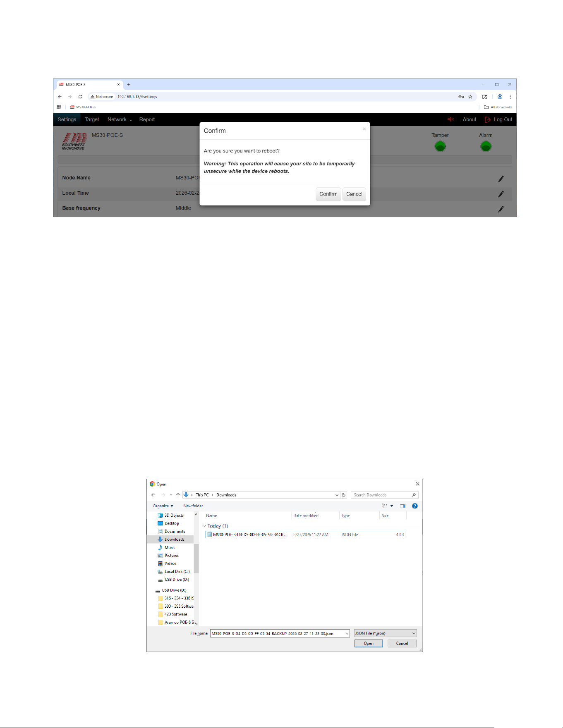563x728 pixels.
Task: Expand recent locations dropdown
Action: (x=171, y=495)
